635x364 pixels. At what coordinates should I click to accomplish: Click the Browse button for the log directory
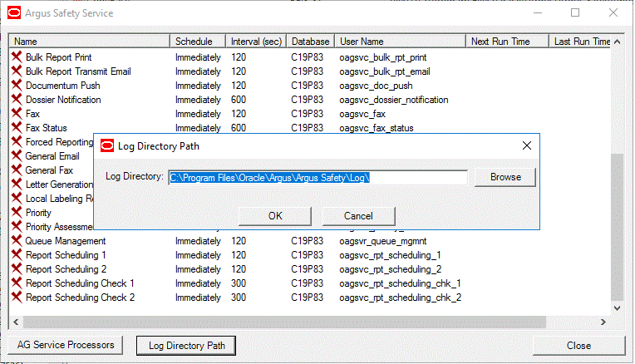coord(505,177)
